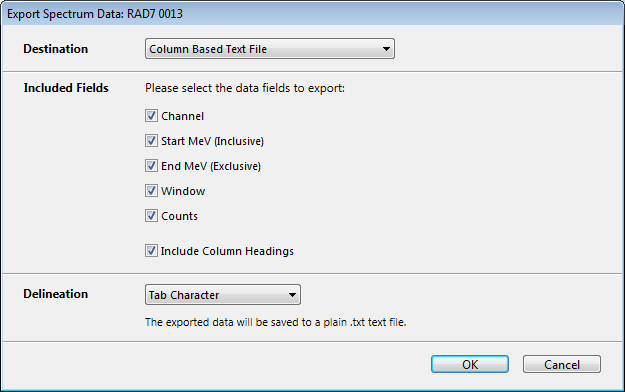Disable the Window field checkbox

point(151,191)
